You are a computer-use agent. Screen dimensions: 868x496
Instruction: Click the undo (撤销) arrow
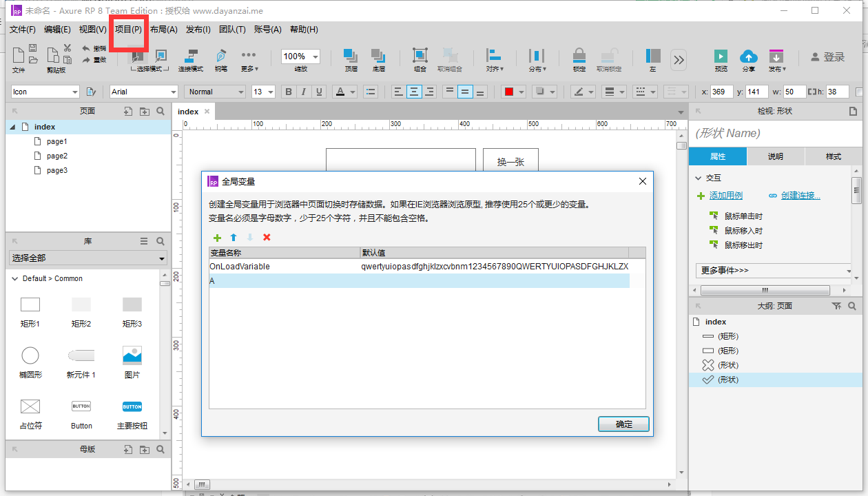pos(86,48)
